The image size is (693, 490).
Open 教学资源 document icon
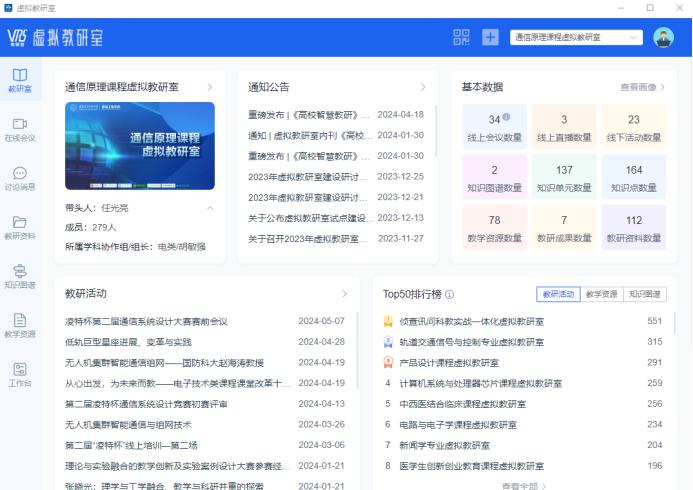pyautogui.click(x=20, y=325)
